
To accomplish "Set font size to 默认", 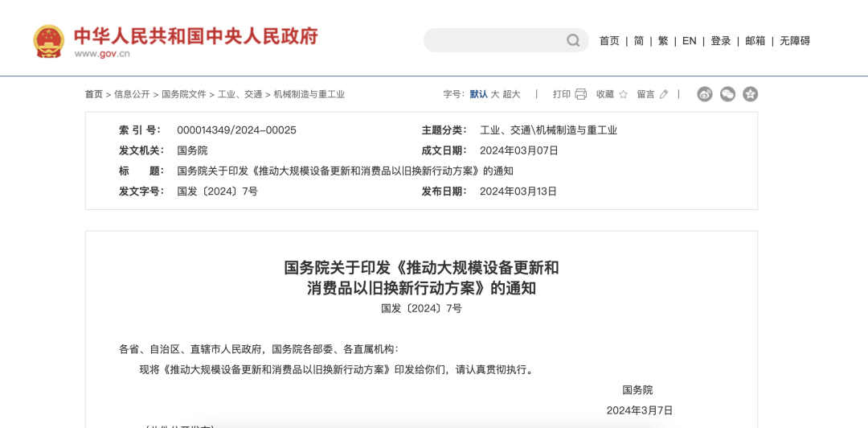I will 478,94.
